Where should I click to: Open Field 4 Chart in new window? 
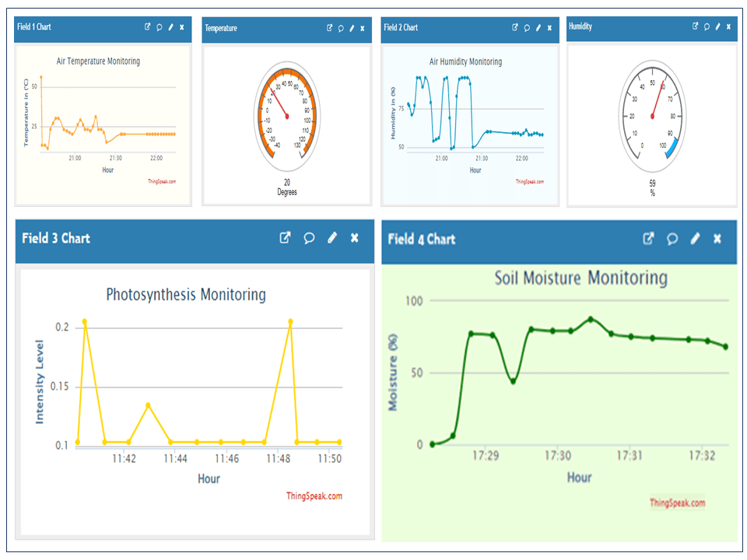coord(648,239)
